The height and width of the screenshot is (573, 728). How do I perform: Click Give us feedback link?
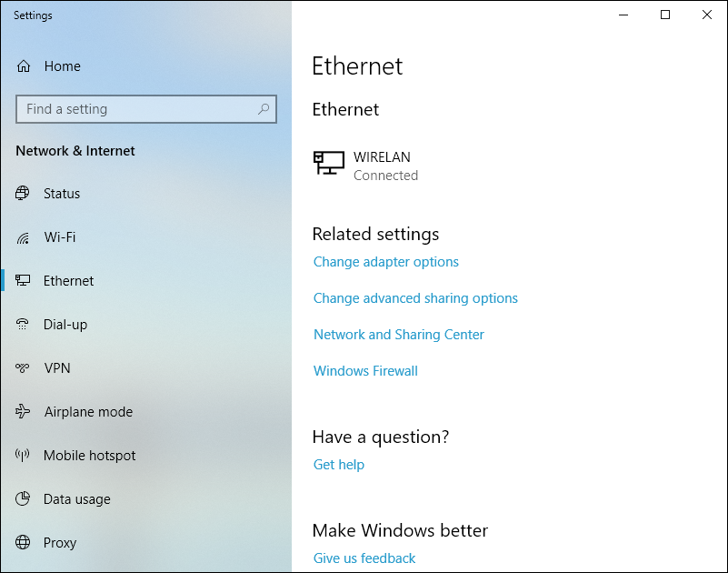(x=364, y=558)
